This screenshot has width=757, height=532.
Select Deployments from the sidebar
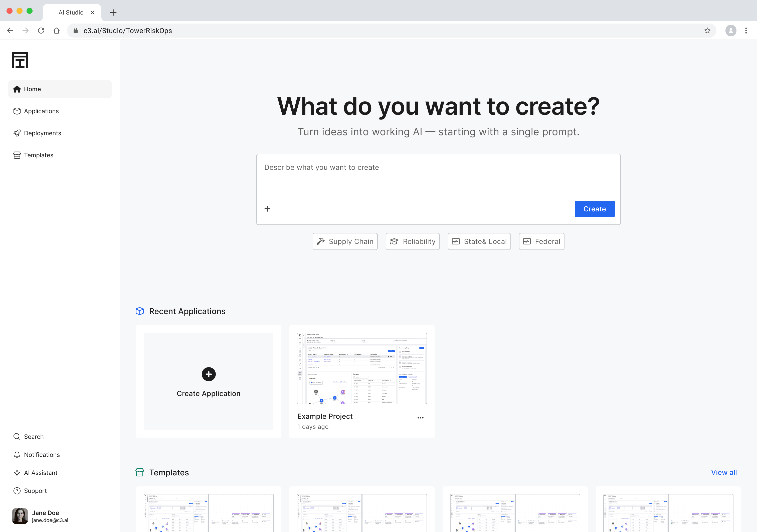tap(42, 133)
